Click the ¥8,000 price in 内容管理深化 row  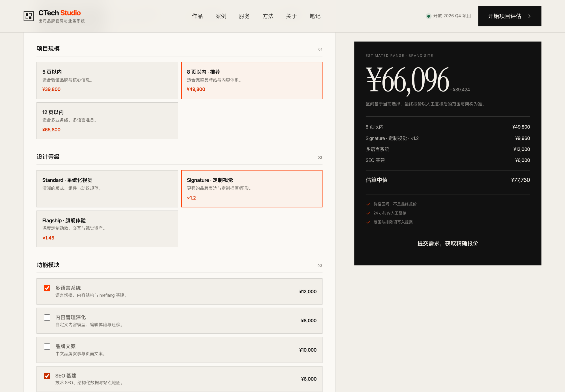(309, 321)
